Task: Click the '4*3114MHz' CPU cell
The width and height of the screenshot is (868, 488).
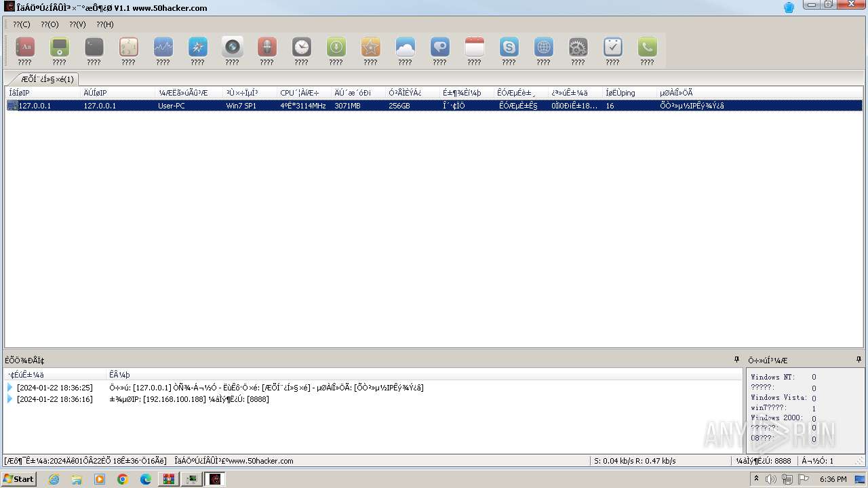Action: pos(303,106)
